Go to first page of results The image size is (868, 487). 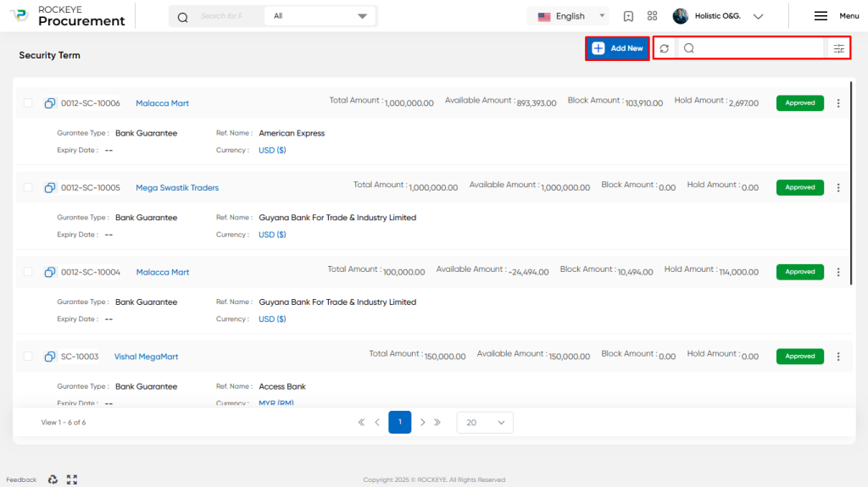coord(361,423)
